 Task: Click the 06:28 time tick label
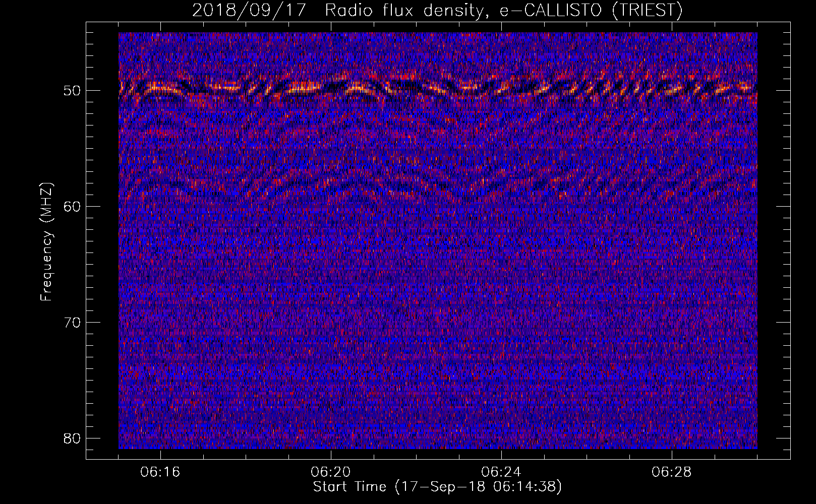tap(672, 472)
